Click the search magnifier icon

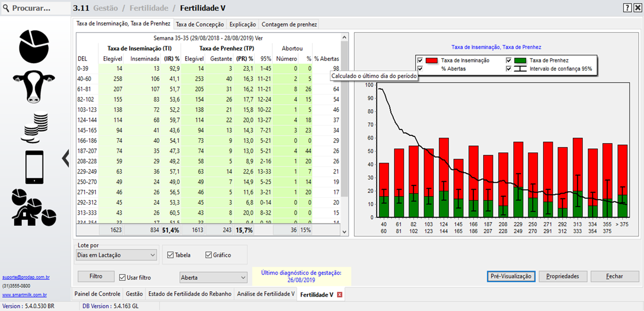tap(6, 8)
